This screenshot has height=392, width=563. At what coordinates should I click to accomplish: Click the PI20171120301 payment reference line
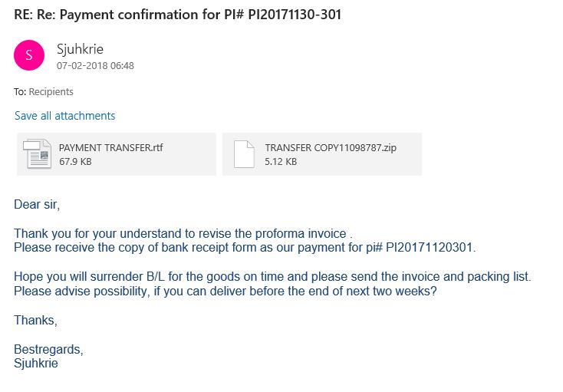point(245,247)
